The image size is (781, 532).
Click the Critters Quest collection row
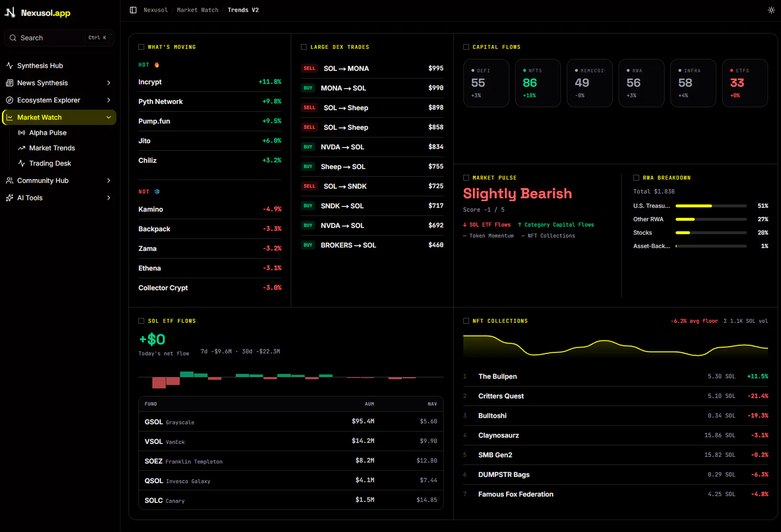click(616, 396)
